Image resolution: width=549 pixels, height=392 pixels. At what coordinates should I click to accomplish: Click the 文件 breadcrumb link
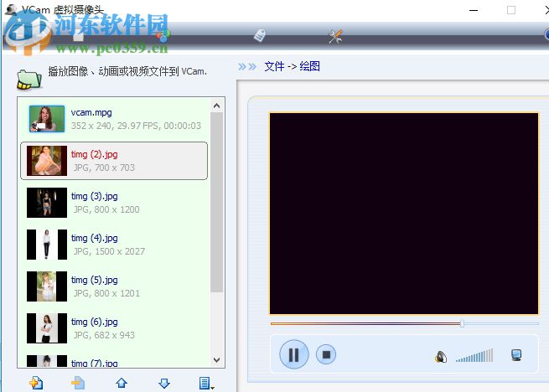(x=274, y=66)
